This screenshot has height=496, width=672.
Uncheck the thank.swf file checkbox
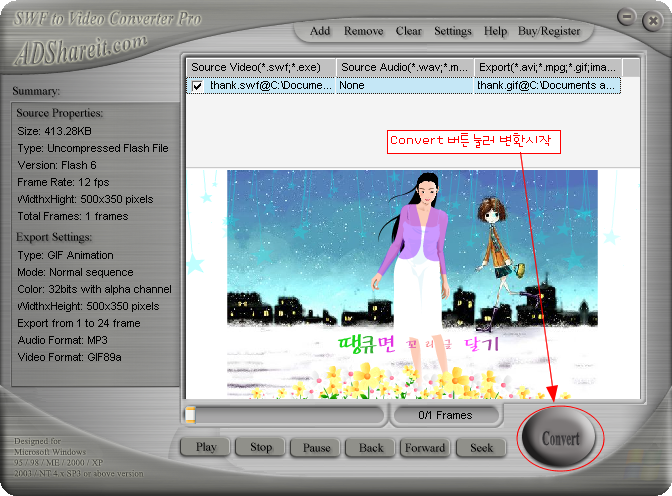coord(197,86)
